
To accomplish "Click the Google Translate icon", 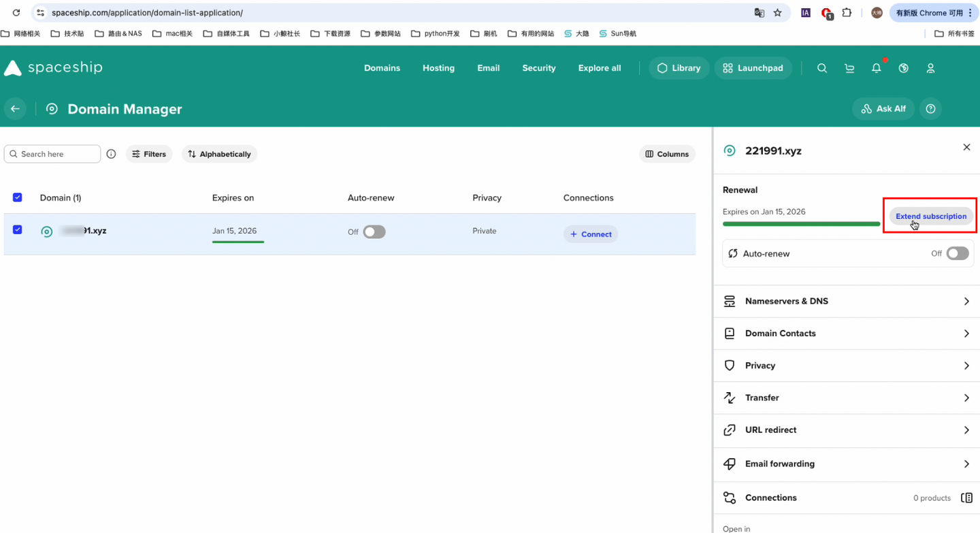I will click(x=759, y=12).
